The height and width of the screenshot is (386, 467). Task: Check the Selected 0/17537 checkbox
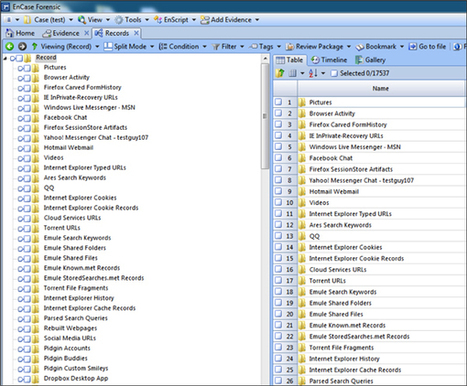click(334, 73)
